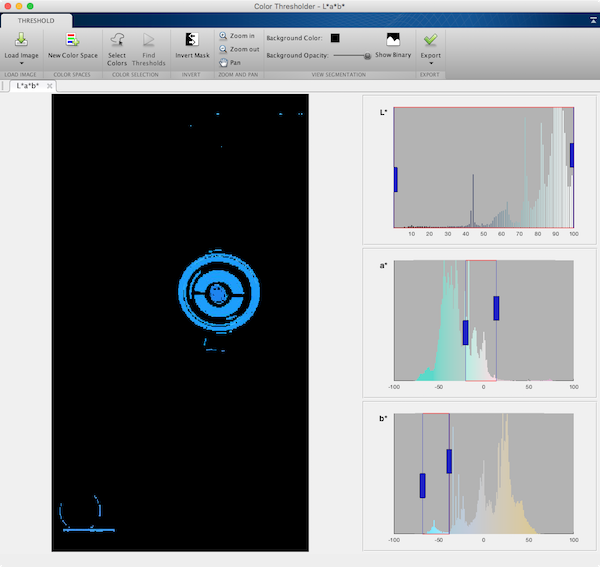600x567 pixels.
Task: Toggle the Show Binary view
Action: click(x=393, y=40)
